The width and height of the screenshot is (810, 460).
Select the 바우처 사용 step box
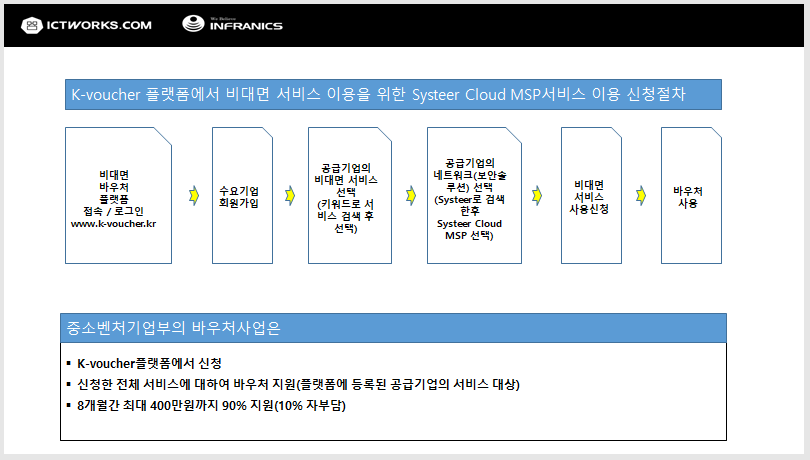pyautogui.click(x=691, y=195)
